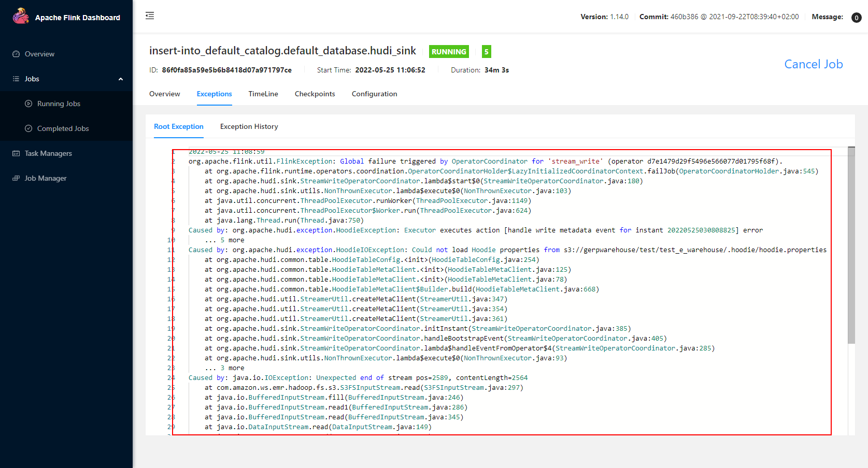
Task: Click the Jobs list icon in sidebar
Action: point(16,79)
